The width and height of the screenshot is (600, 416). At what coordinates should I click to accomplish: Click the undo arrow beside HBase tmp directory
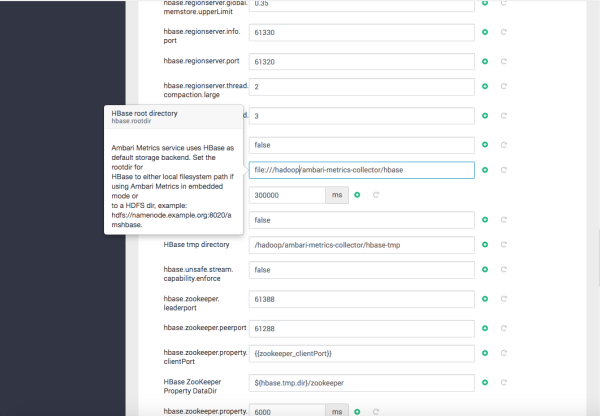504,244
